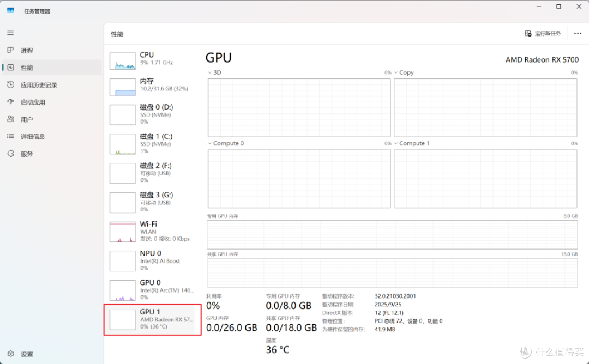The height and width of the screenshot is (364, 589).
Task: Click the Users (用户) sidebar icon
Action: click(10, 119)
